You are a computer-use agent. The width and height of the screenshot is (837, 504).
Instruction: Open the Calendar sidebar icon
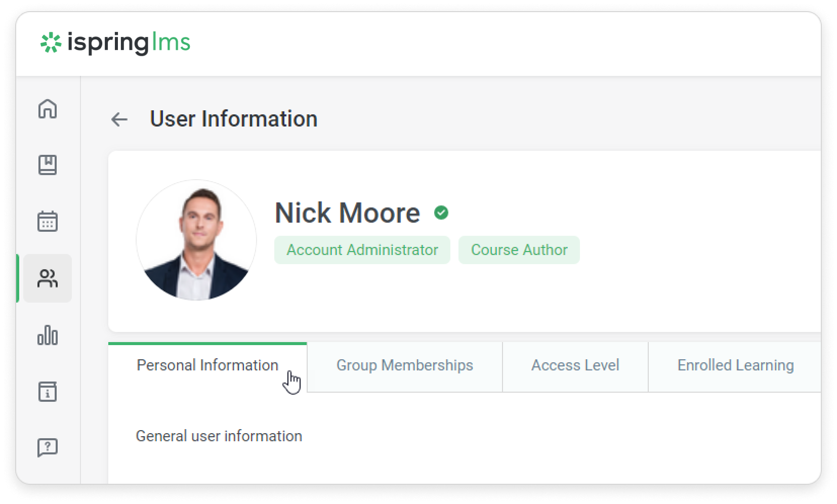[x=48, y=221]
